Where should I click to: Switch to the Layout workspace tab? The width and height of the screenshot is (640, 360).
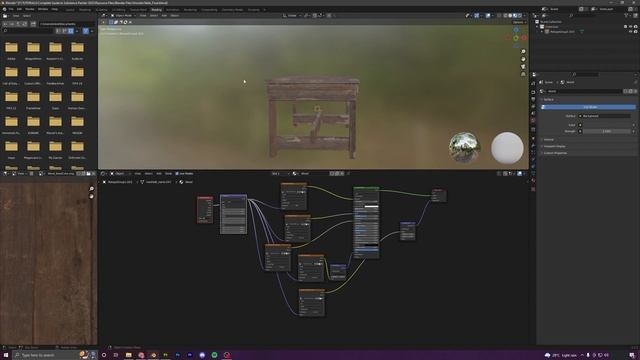[70, 9]
